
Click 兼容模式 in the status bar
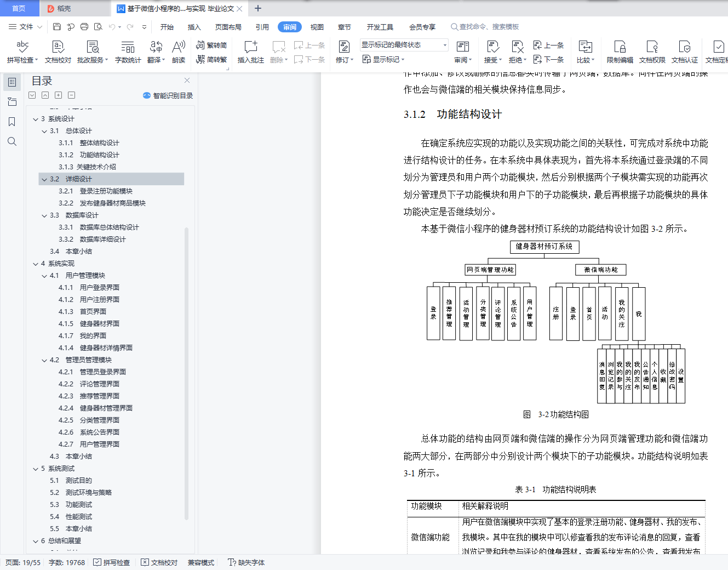201,562
